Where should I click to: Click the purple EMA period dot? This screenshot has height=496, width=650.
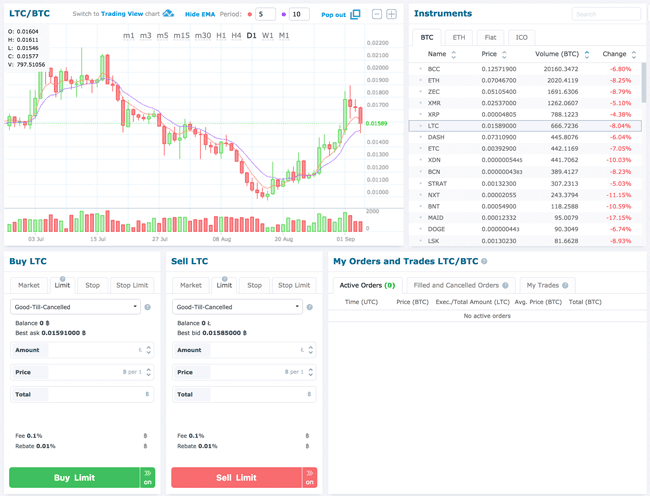[284, 15]
